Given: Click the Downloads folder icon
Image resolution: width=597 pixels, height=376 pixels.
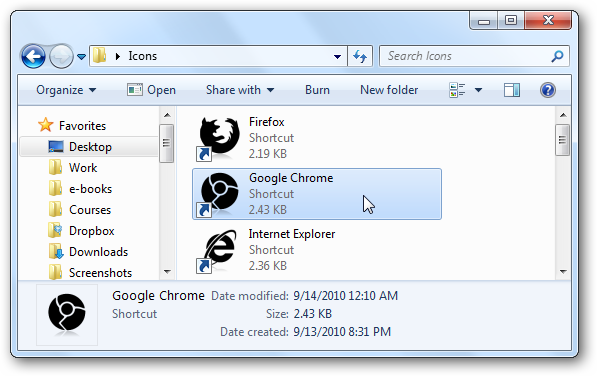Looking at the screenshot, I should point(56,251).
